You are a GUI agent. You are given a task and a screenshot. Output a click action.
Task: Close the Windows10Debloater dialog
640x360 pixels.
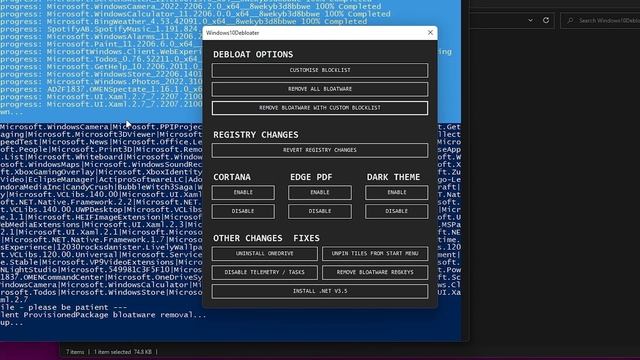430,33
